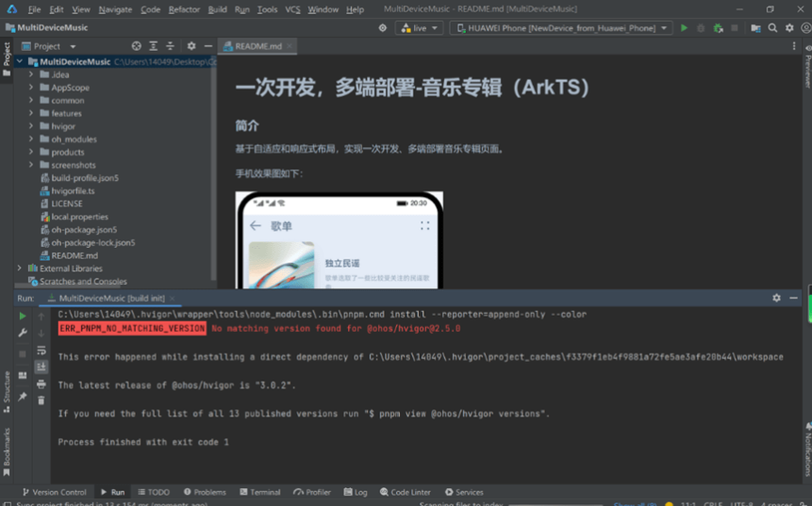Expand the products folder
The height and width of the screenshot is (506, 812).
pyautogui.click(x=31, y=152)
